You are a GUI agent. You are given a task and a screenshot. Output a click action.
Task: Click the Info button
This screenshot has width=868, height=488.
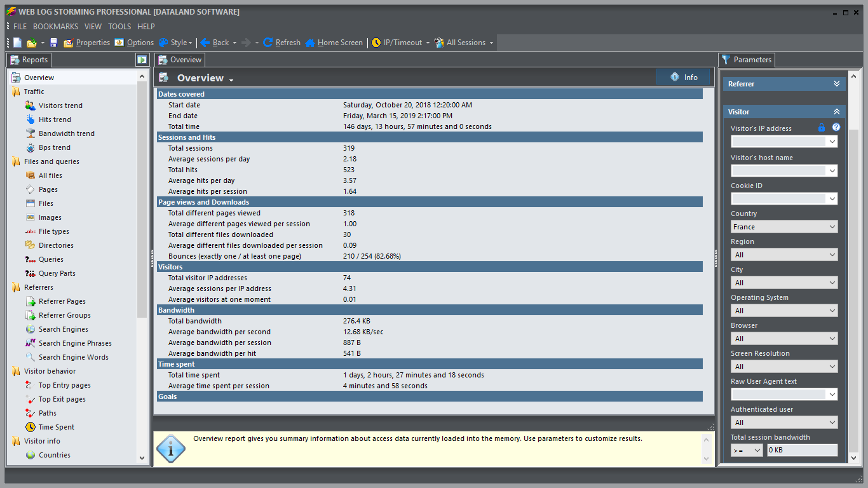684,77
